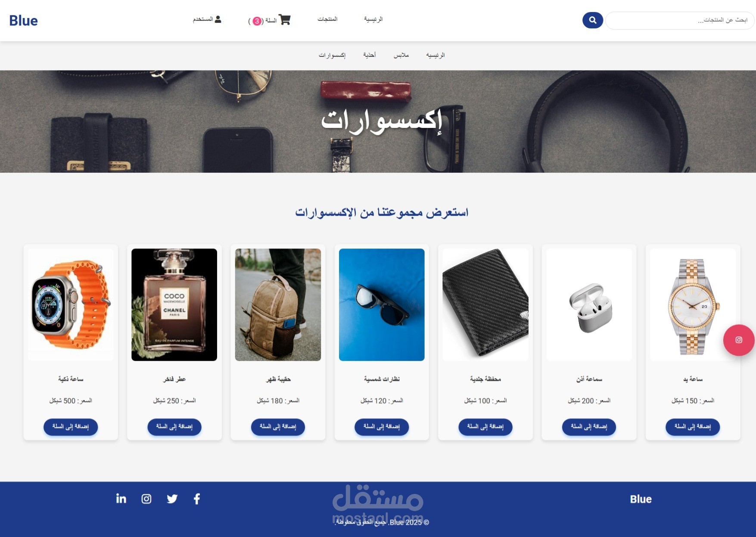Focus the product search input field
This screenshot has width=756, height=537.
(680, 20)
